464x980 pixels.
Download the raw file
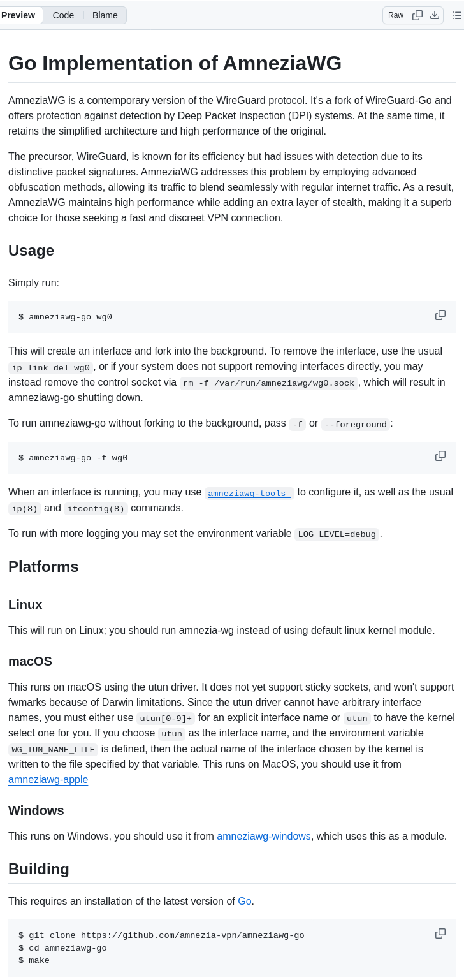(x=435, y=15)
